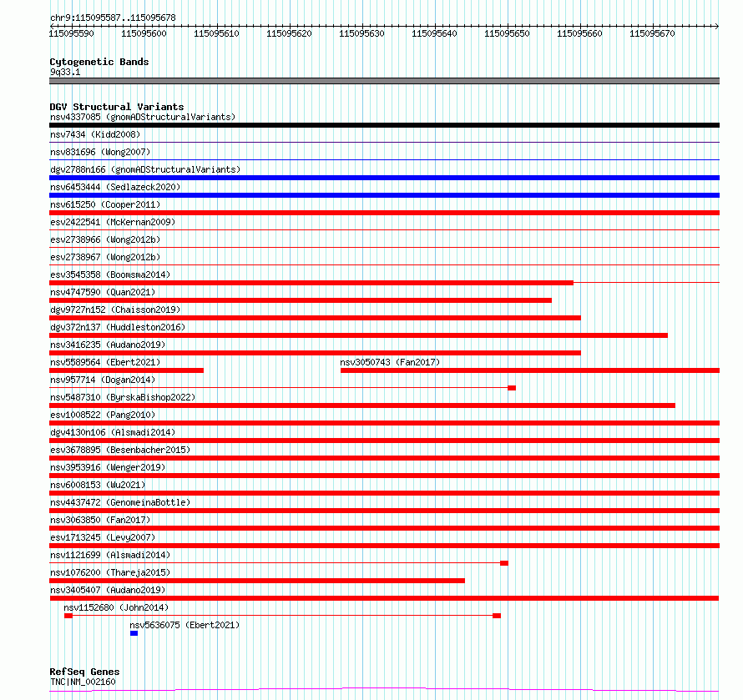Select variant nsv4337085 (gnomADStructuralVariants)
This screenshot has height=700, width=743.
click(143, 117)
